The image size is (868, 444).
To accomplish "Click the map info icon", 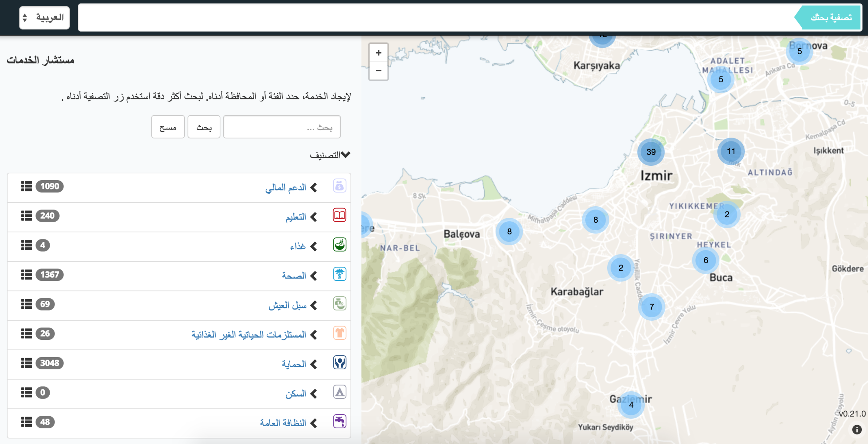I will click(x=857, y=430).
